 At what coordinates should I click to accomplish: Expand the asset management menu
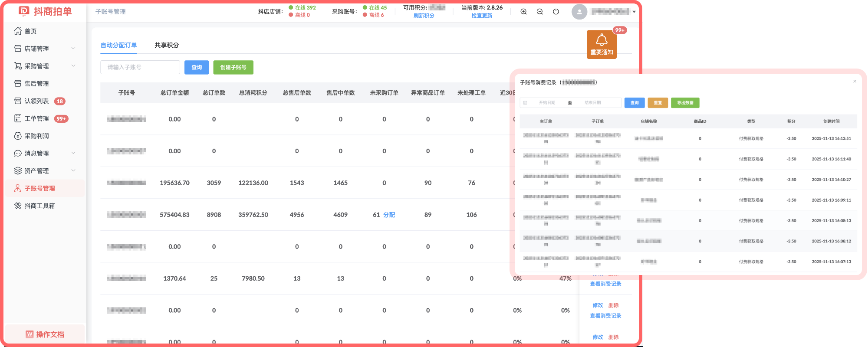click(x=73, y=171)
